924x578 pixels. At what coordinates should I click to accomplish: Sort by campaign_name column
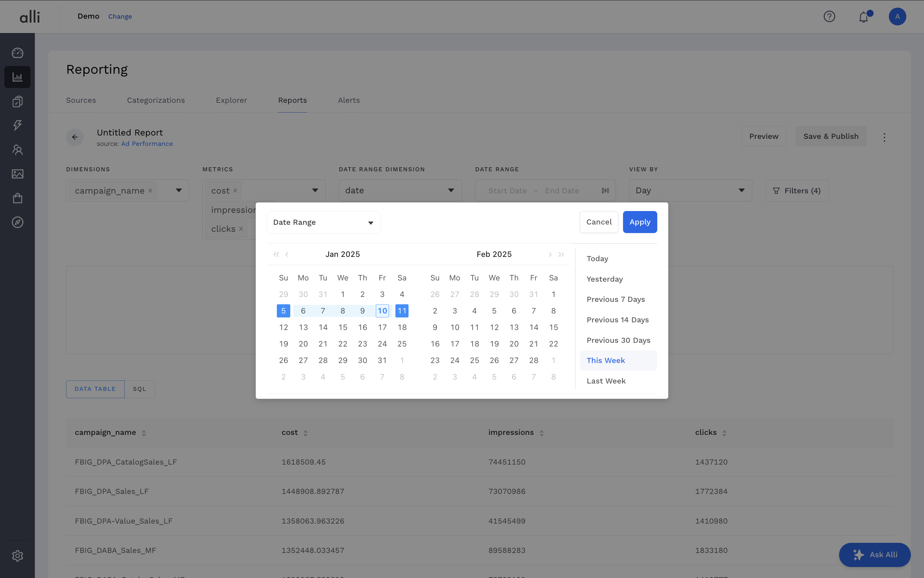[x=144, y=433]
